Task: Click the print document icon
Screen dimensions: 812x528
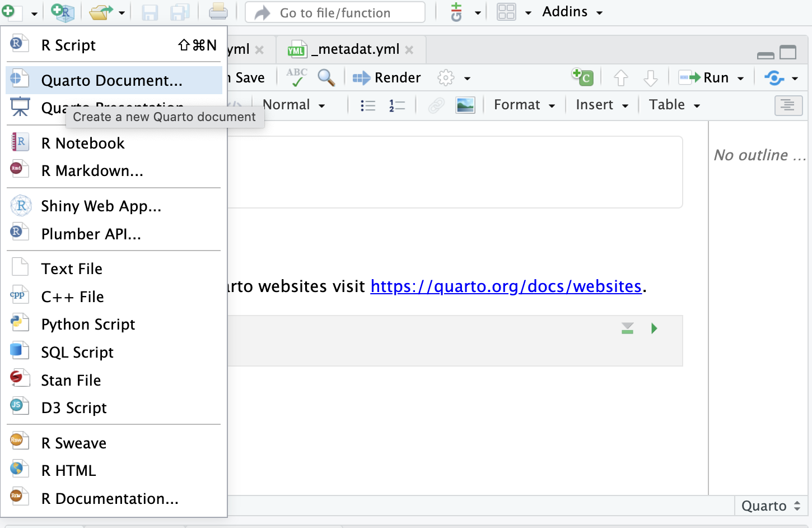Action: (218, 12)
